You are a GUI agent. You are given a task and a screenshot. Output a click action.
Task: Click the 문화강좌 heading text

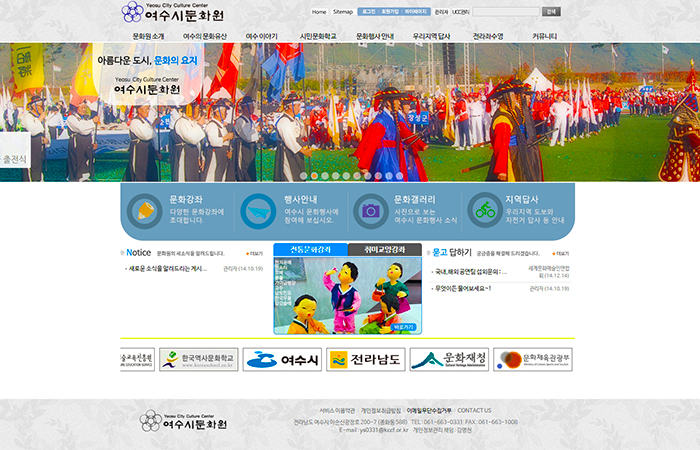186,200
